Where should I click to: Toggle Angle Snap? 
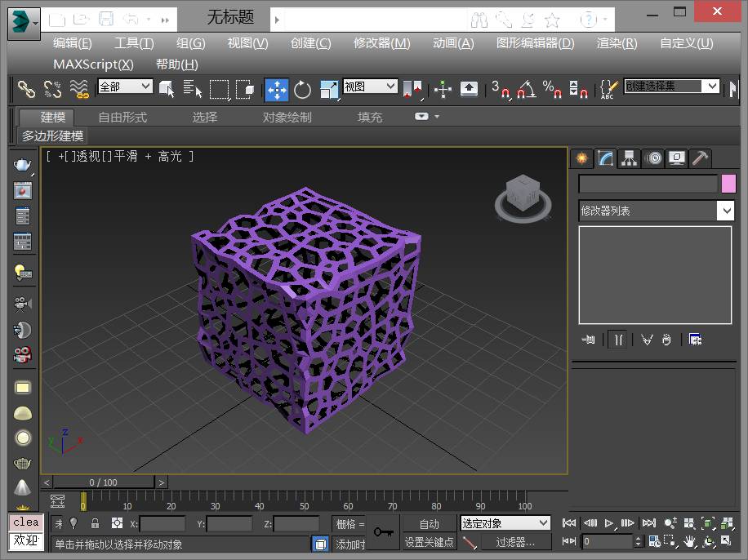526,89
